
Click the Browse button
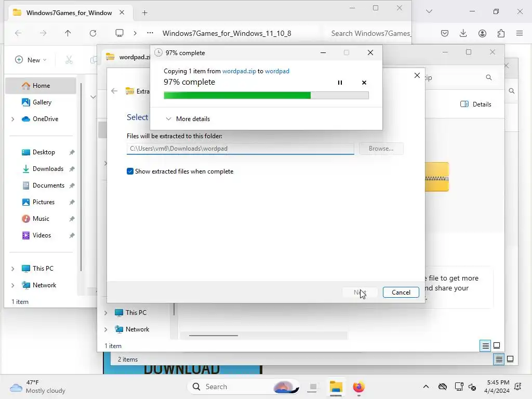click(x=381, y=149)
